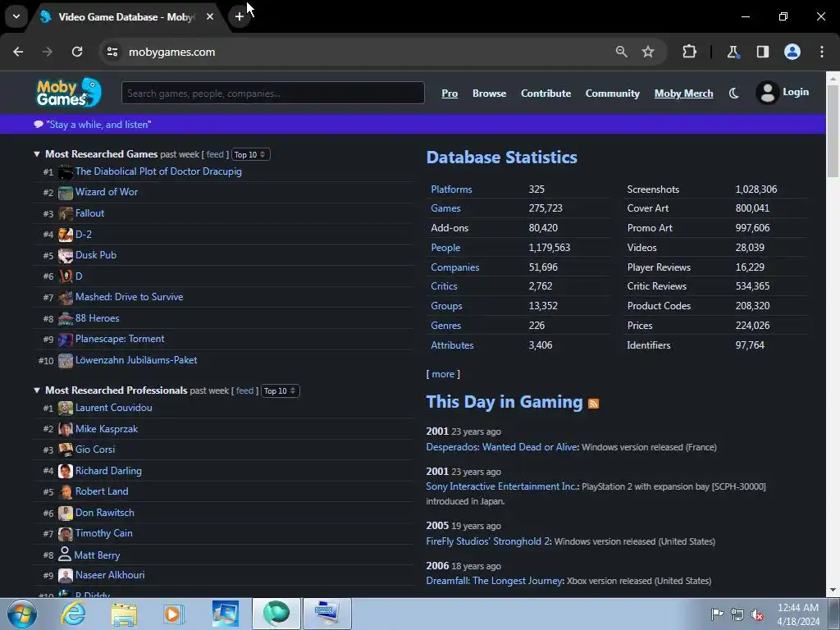
Task: Click the address bar URL mobygames.com
Action: [x=172, y=52]
